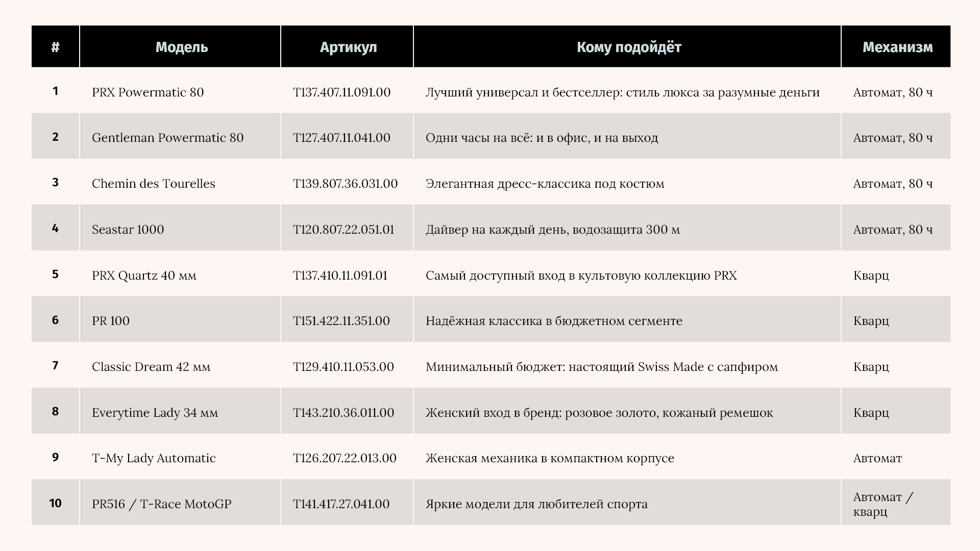980x551 pixels.
Task: Click article number T141.417.27.041.00
Action: point(341,504)
